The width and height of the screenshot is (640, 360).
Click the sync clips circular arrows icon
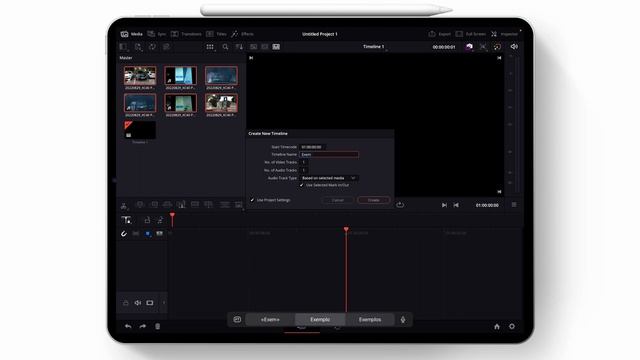[x=152, y=47]
